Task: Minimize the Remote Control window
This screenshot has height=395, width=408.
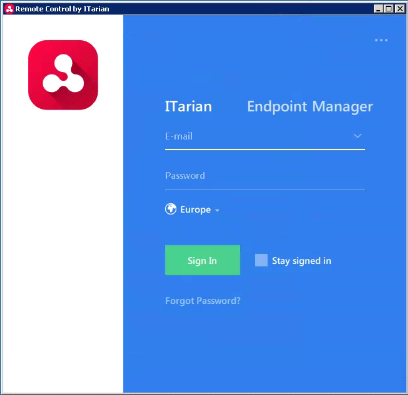Action: [x=378, y=9]
